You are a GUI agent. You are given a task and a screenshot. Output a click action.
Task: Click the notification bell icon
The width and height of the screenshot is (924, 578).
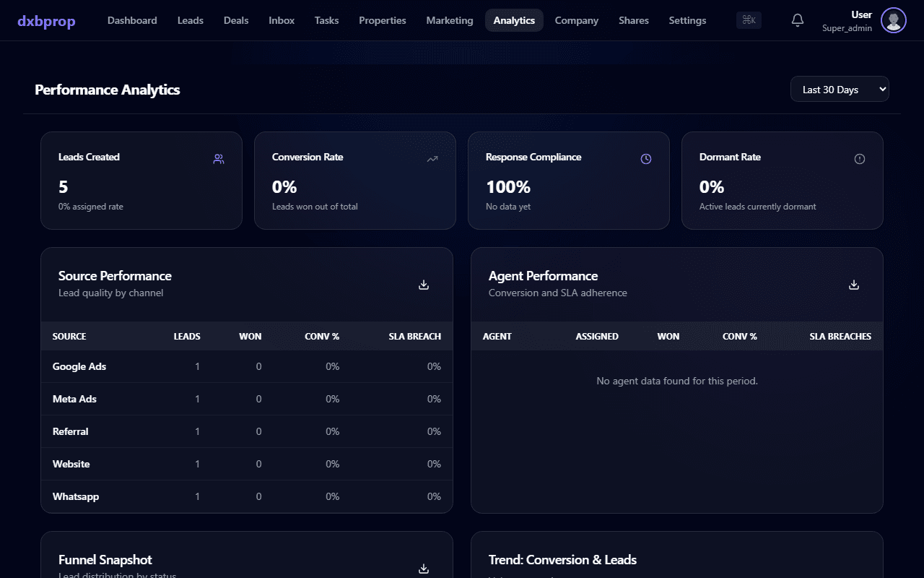coord(798,20)
